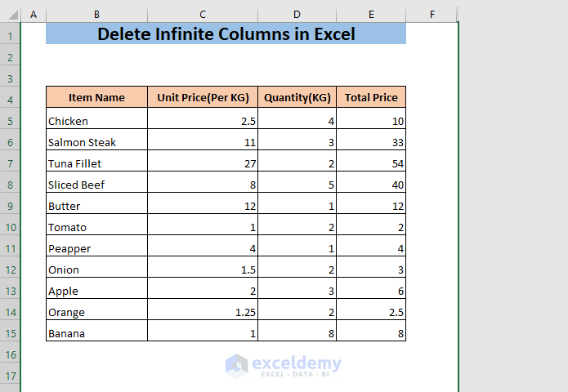Select the "Total Price" header cell
This screenshot has width=568, height=392.
tap(371, 97)
